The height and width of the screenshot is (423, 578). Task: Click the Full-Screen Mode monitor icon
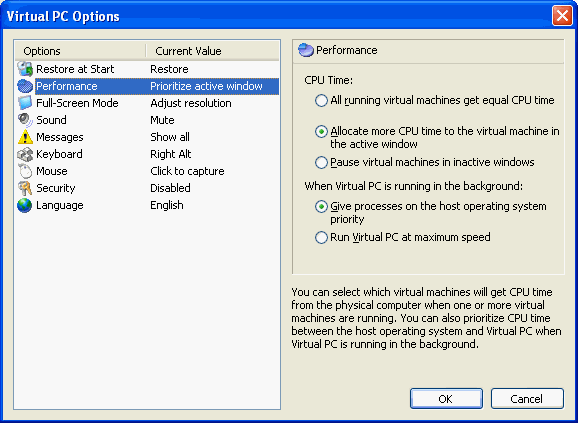(25, 103)
